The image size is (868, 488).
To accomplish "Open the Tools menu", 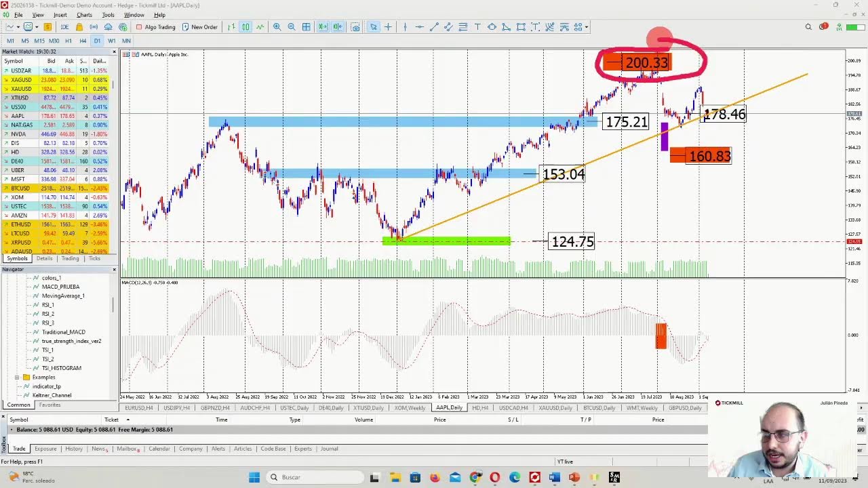I will tap(108, 15).
